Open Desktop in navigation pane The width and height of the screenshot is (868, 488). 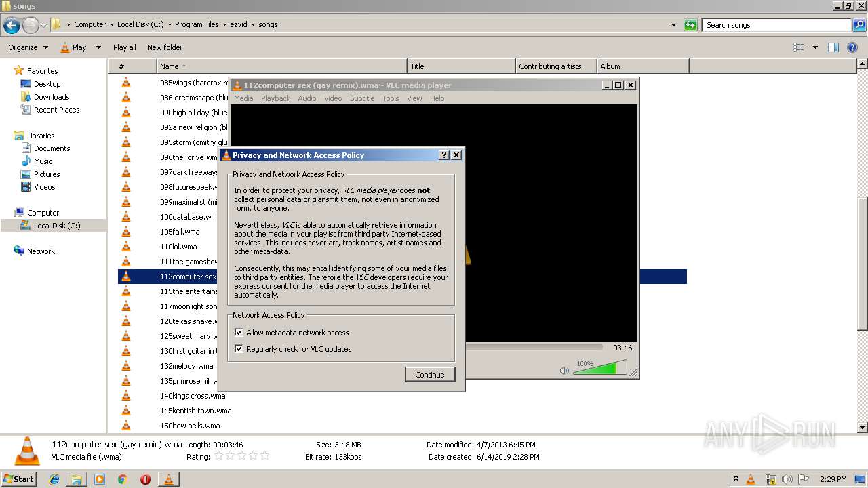point(47,84)
